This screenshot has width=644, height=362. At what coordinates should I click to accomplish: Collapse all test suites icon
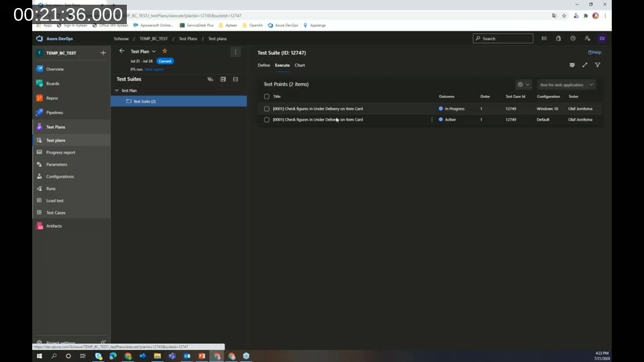[235, 79]
